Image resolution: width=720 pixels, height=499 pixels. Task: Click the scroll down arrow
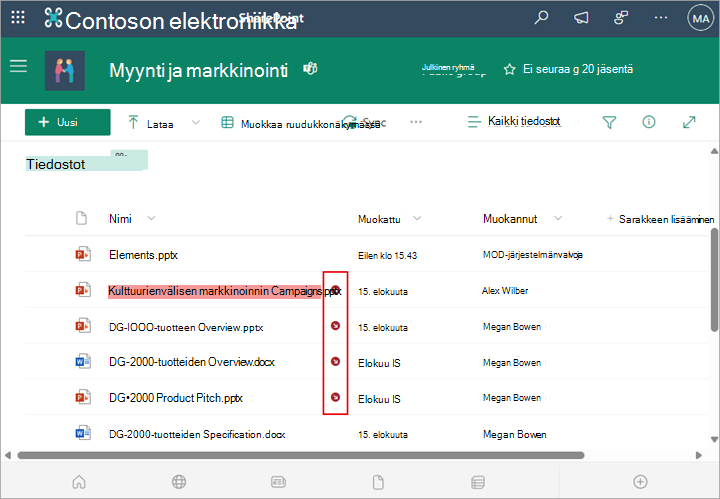(x=714, y=439)
